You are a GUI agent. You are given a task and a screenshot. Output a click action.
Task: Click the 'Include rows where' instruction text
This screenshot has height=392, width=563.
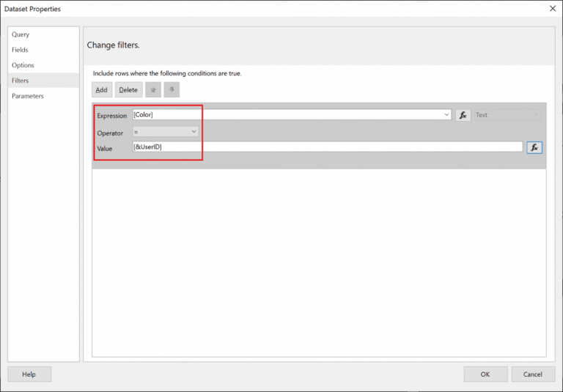(167, 73)
